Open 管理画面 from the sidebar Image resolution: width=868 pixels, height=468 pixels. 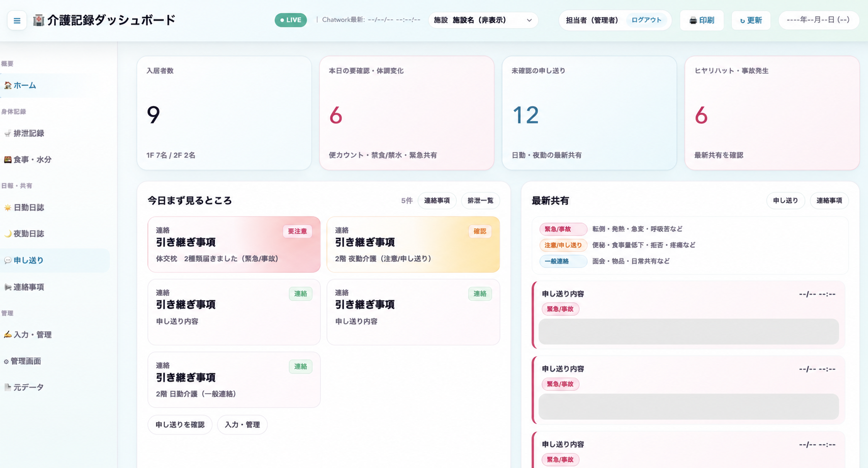(55, 361)
